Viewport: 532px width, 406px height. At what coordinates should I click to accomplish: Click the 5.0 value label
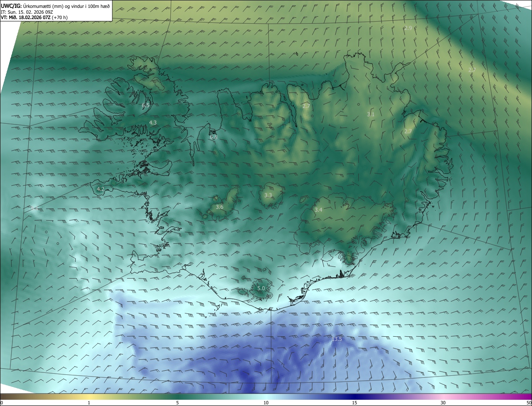coord(261,288)
